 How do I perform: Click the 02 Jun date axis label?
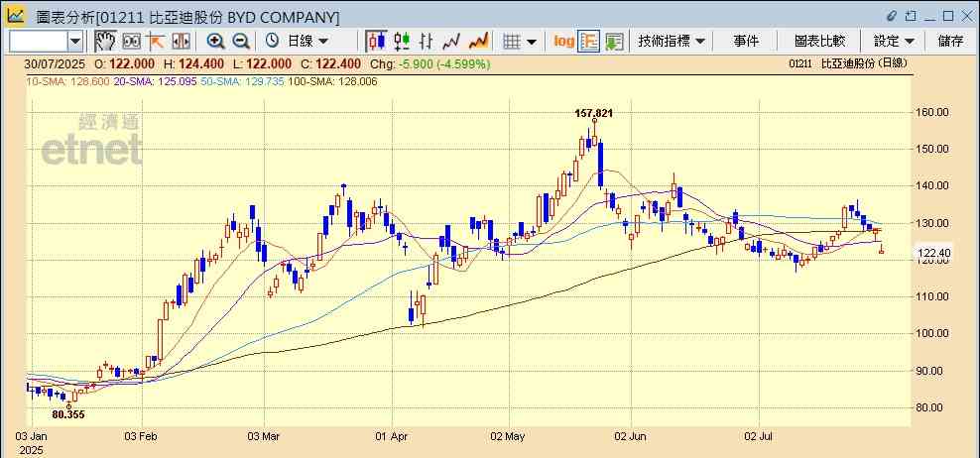(631, 435)
